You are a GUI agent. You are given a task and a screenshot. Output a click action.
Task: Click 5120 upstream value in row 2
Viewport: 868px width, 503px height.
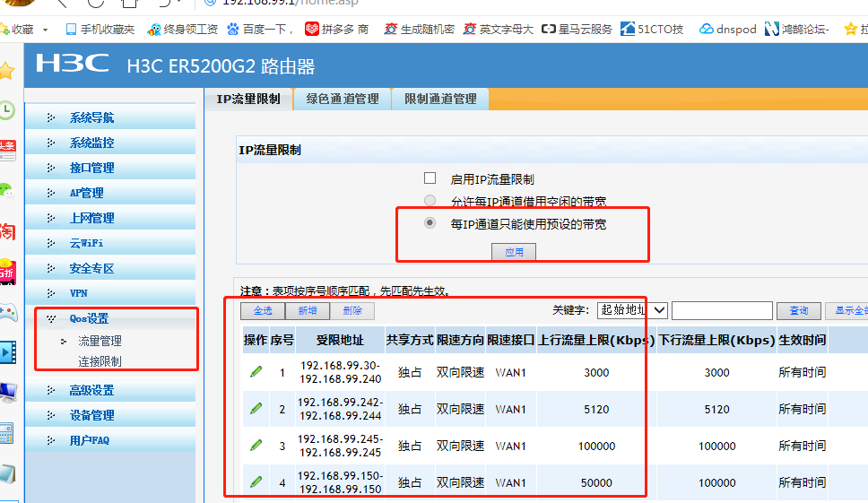(x=596, y=409)
